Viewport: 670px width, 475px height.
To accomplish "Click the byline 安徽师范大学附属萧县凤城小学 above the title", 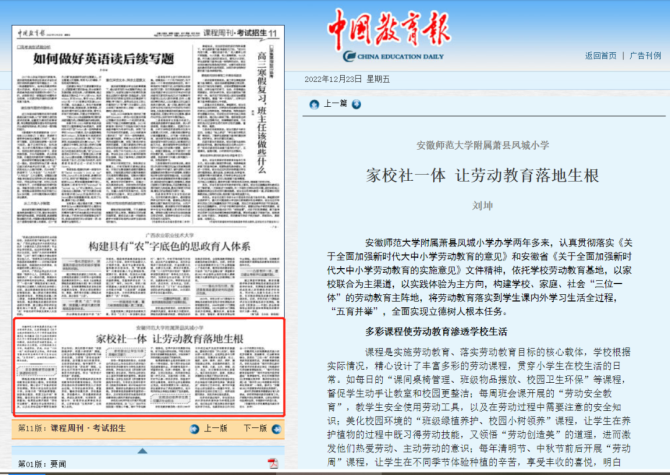I will 483,145.
